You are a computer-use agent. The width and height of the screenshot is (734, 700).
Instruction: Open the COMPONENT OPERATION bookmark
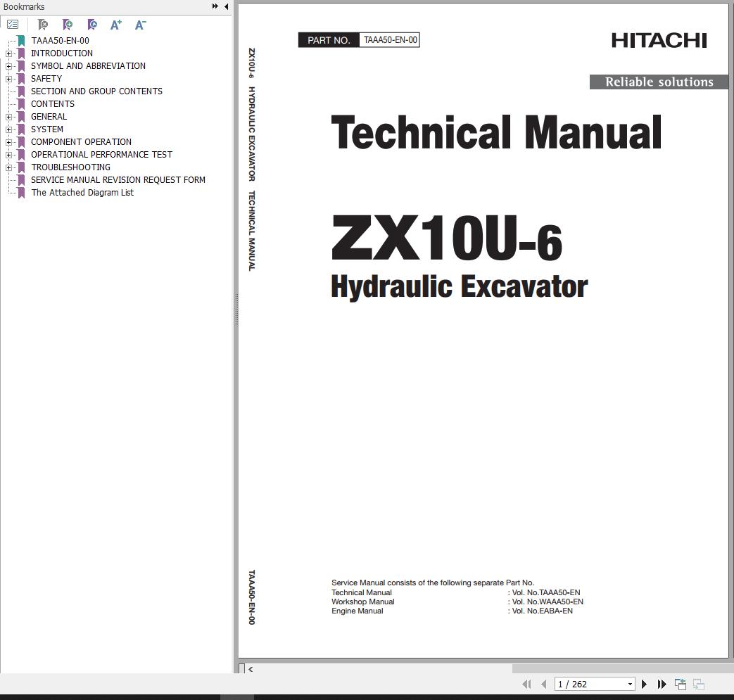[81, 142]
